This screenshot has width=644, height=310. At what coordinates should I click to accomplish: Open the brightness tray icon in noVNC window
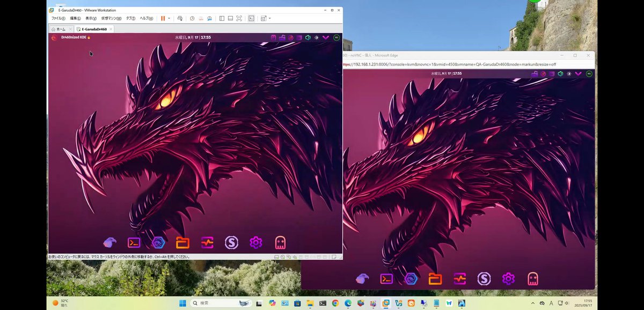569,73
